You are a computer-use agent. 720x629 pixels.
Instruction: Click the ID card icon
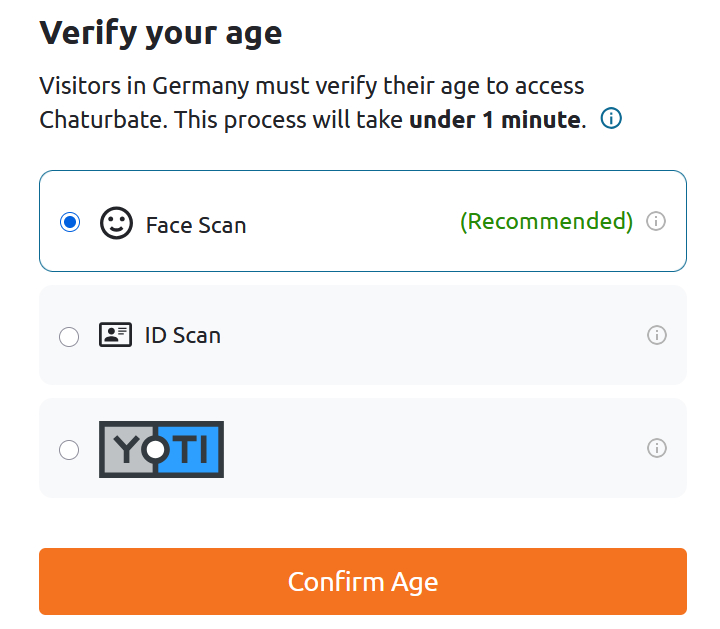pos(116,335)
